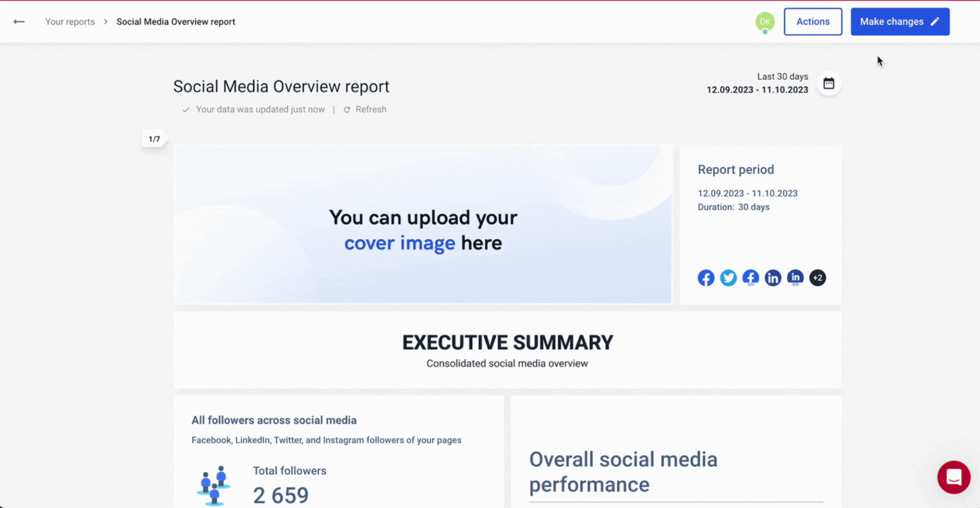Click the refresh circular arrow icon
This screenshot has height=508, width=980.
coord(347,110)
